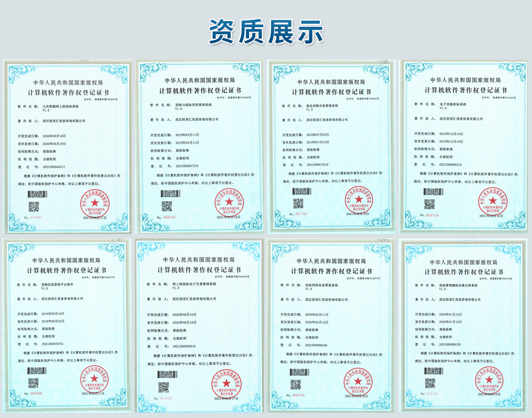
Task: Click the 资质展示 heading
Action: tap(266, 32)
